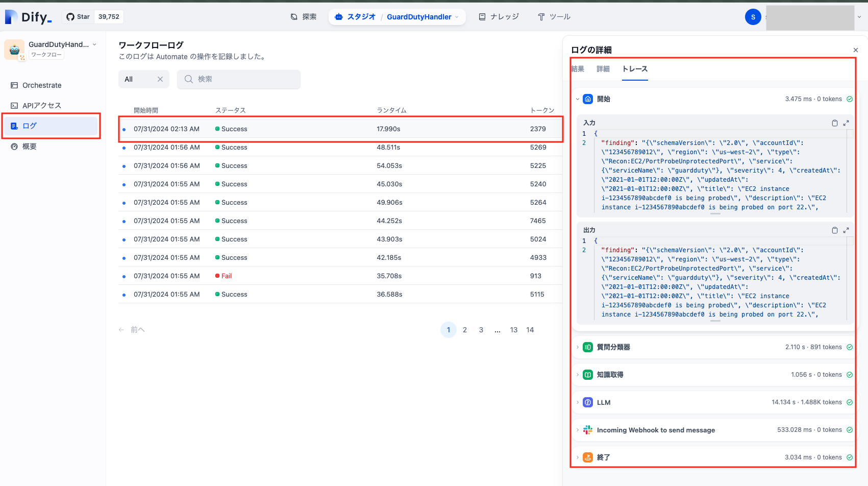Click the 開始 node home icon

(x=588, y=99)
